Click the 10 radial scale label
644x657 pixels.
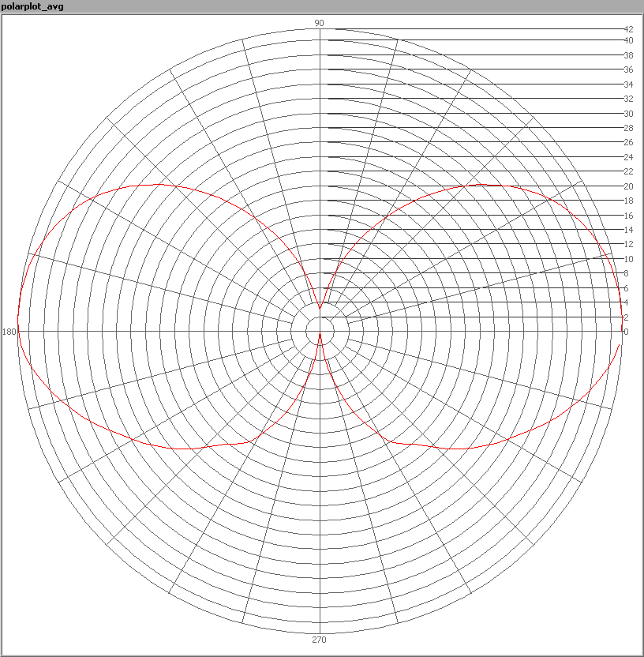(628, 259)
